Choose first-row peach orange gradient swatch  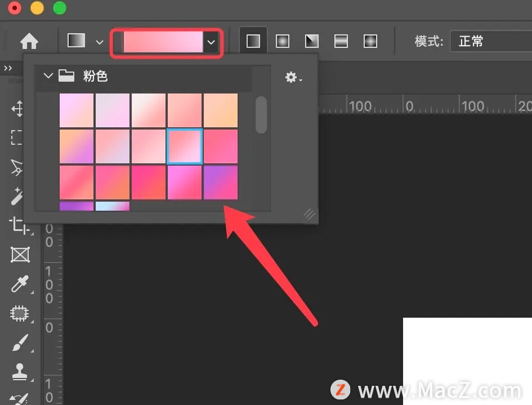221,110
